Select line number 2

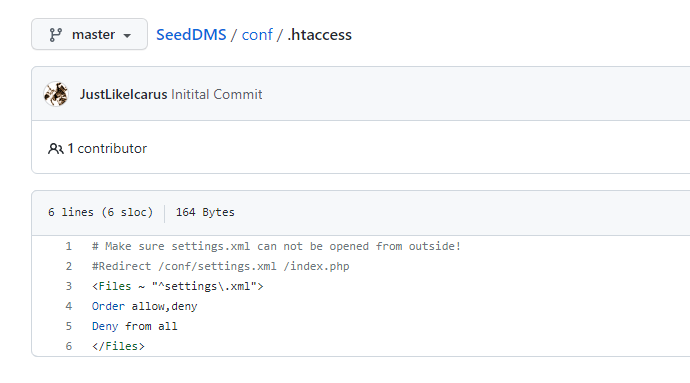click(69, 266)
